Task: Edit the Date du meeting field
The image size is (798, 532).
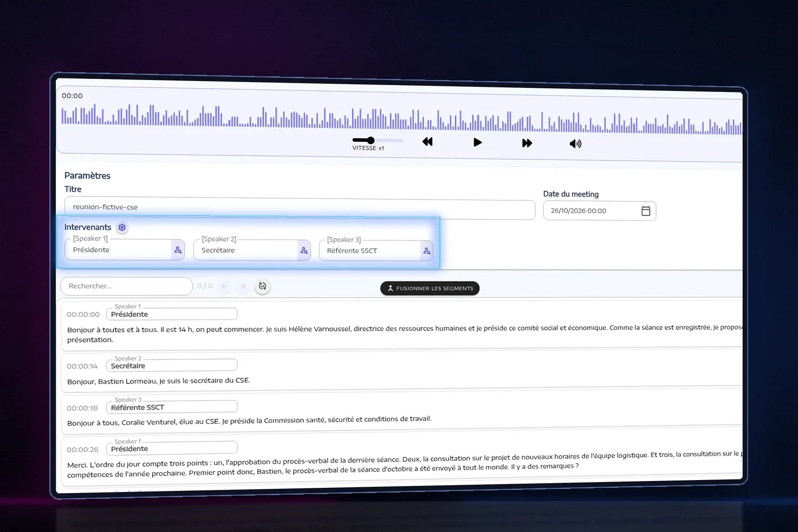Action: pyautogui.click(x=600, y=211)
